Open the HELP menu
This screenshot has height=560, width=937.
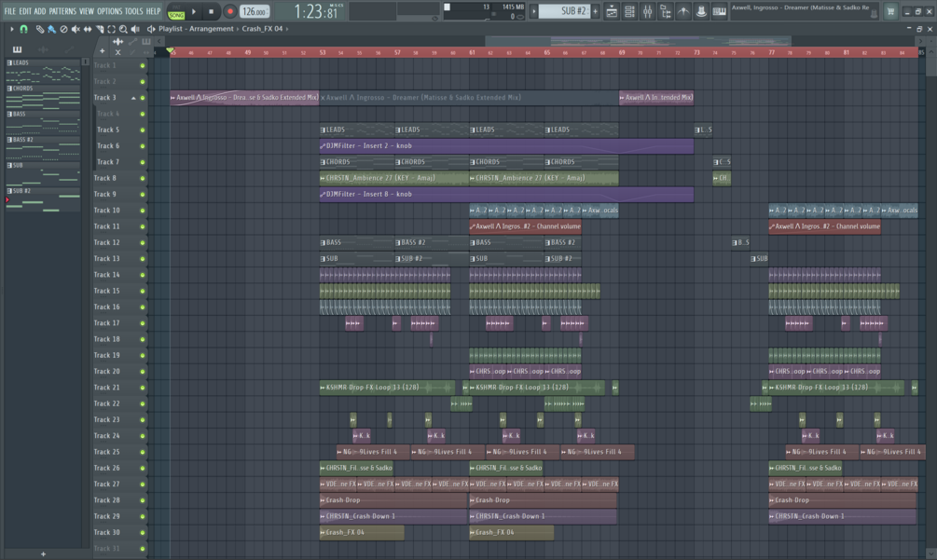pyautogui.click(x=154, y=11)
